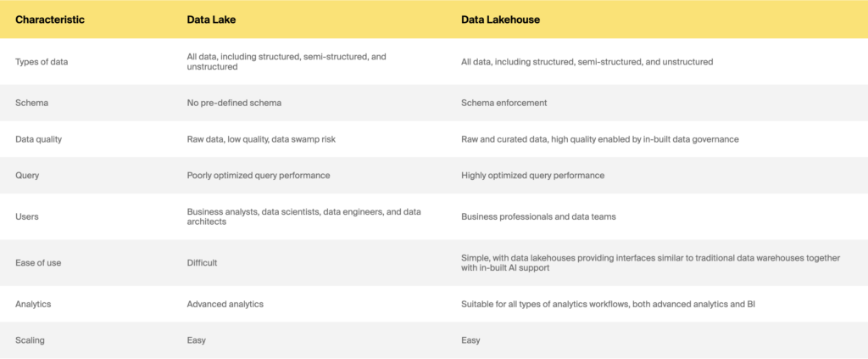Select the Scaling row label
Screen dimensions: 868x359
tap(30, 340)
